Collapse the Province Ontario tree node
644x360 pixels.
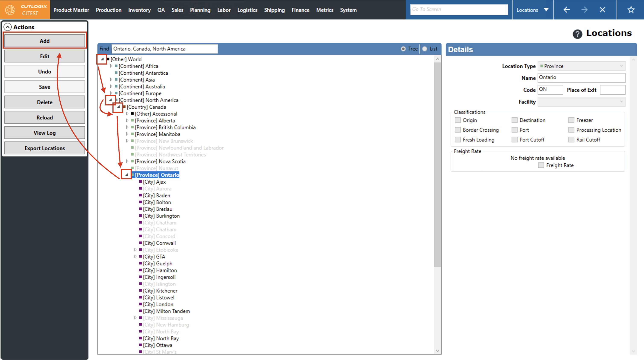pos(127,175)
